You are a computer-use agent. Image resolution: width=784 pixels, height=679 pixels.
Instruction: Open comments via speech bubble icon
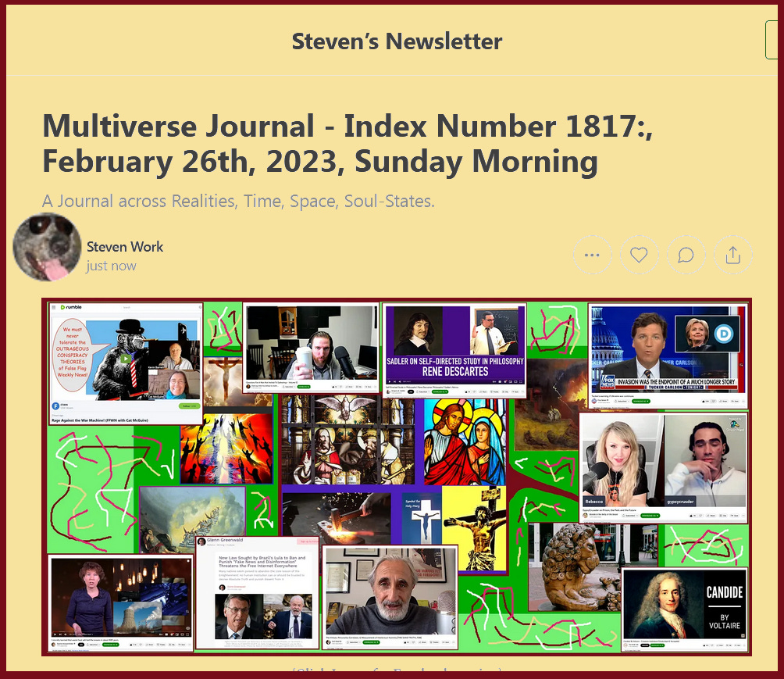pos(686,256)
